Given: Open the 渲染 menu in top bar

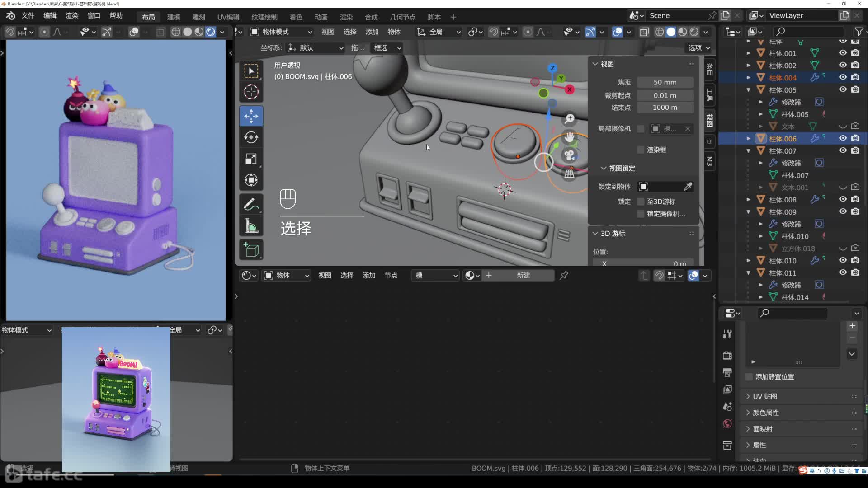Looking at the screenshot, I should pos(72,16).
